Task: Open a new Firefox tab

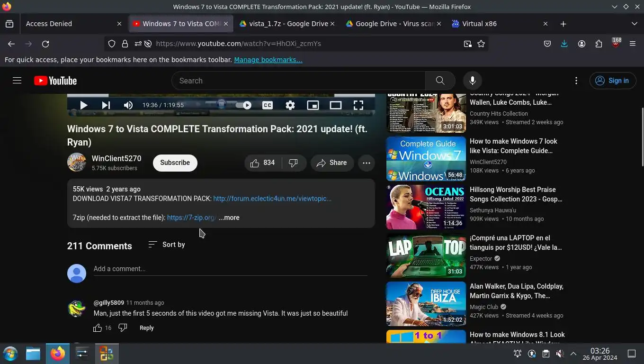Action: pyautogui.click(x=563, y=24)
